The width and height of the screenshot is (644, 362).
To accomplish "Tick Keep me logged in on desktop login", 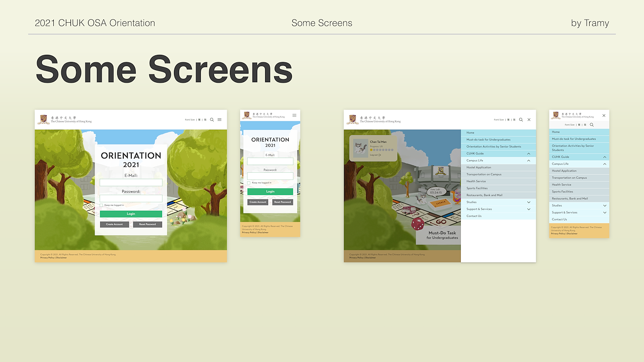I will 101,205.
